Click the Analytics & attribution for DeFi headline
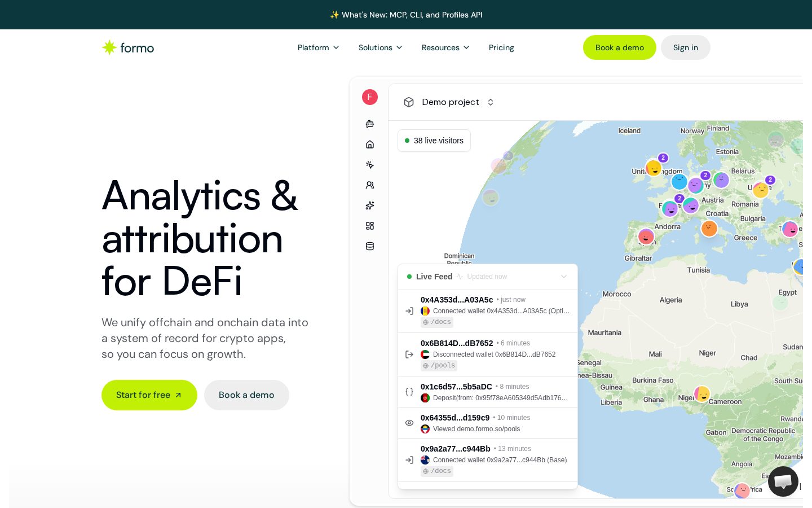Viewport: 812px width, 508px height. point(200,238)
